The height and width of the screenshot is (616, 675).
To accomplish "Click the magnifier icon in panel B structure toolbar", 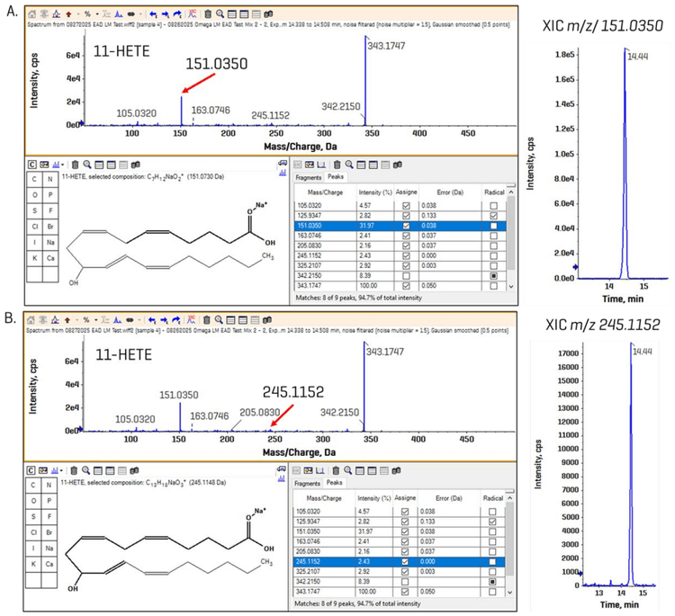I will pos(87,469).
